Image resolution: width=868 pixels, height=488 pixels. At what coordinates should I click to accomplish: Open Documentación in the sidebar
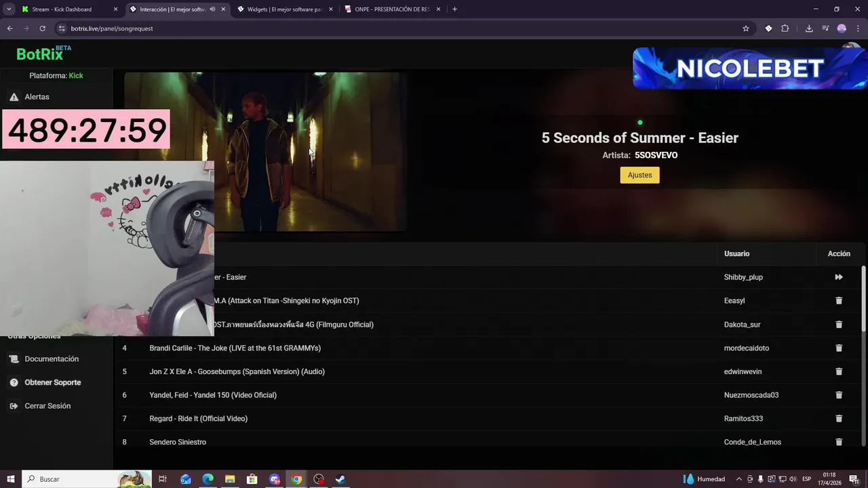52,359
